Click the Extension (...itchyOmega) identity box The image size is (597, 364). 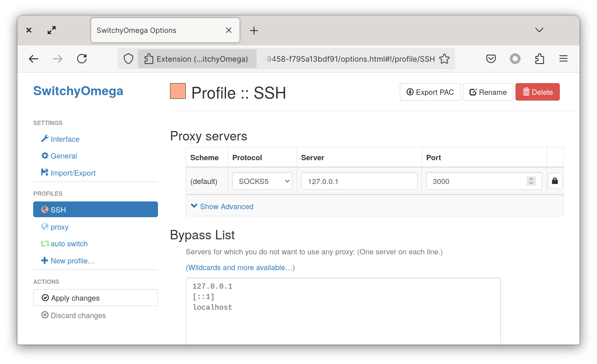pos(197,59)
